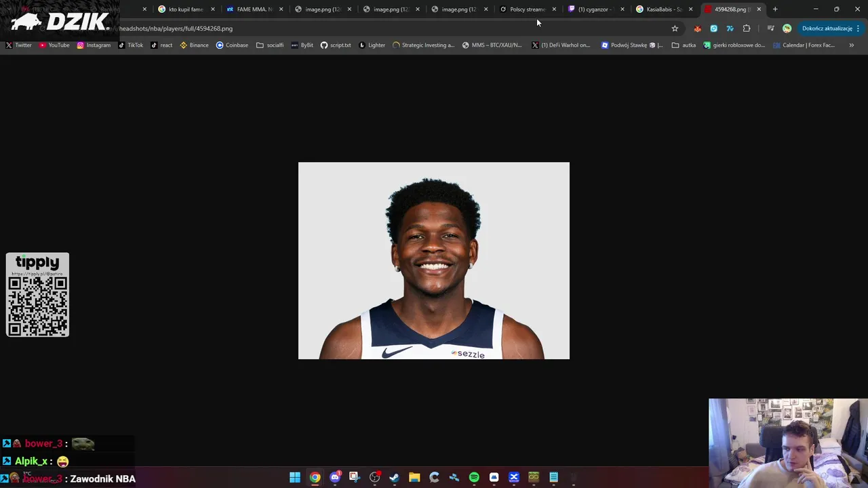Open the Chrome extensions puzzle icon
Viewport: 868px width, 488px height.
pos(747,28)
